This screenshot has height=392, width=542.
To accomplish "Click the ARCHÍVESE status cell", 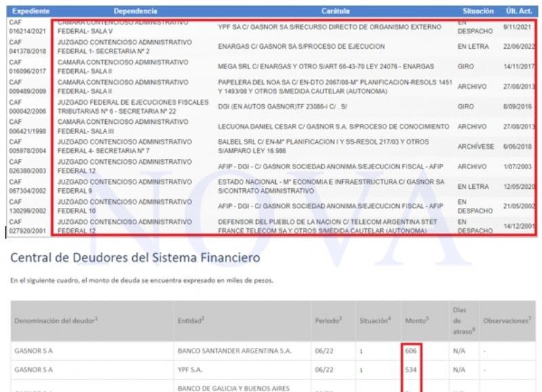I will pyautogui.click(x=476, y=147).
